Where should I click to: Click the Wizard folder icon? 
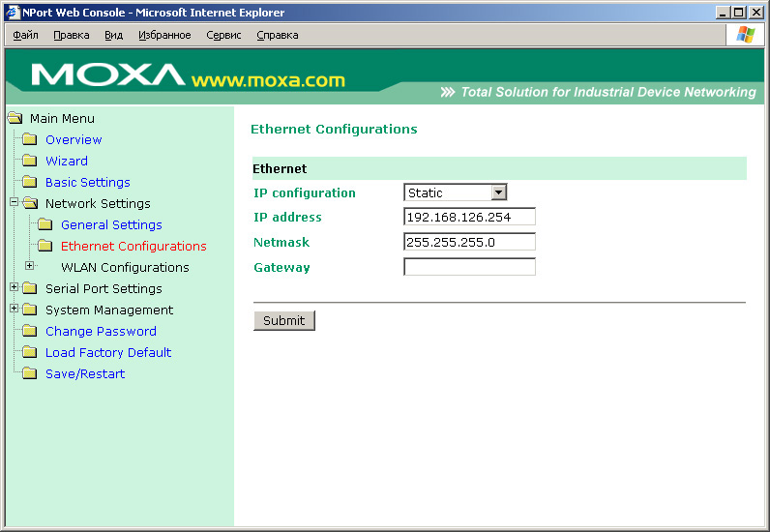(29, 162)
